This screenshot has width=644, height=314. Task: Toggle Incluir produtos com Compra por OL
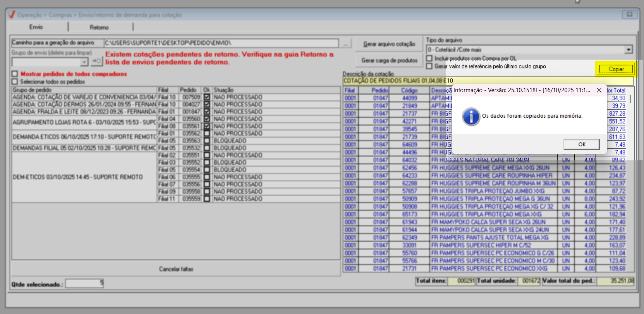coord(429,58)
